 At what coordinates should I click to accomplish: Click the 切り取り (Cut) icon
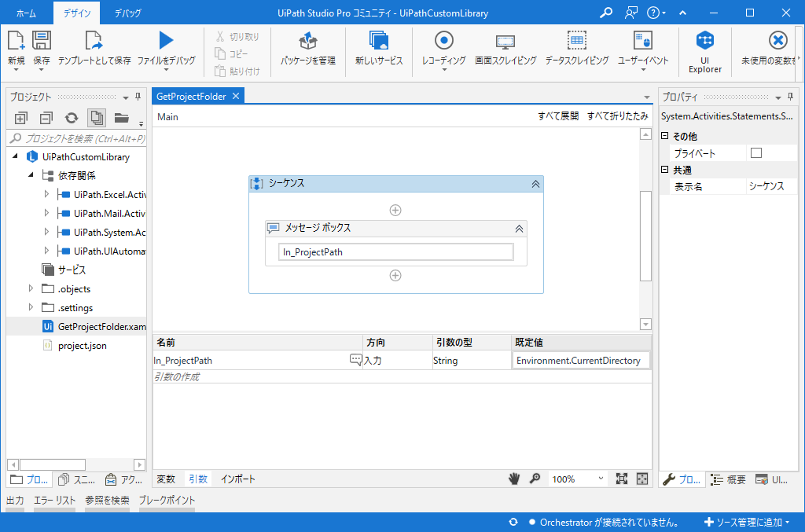tap(220, 36)
